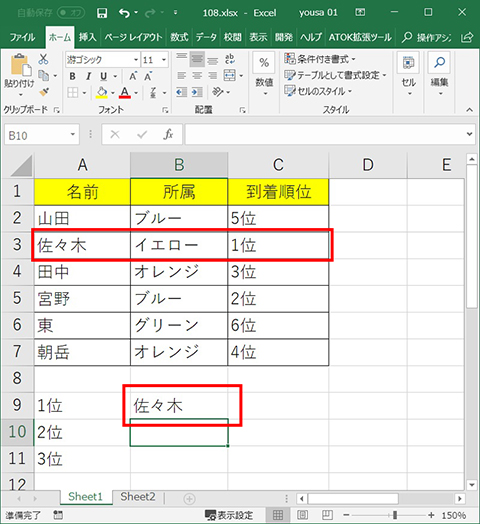The width and height of the screenshot is (480, 524).
Task: Apply the borders button
Action: [x=73, y=92]
